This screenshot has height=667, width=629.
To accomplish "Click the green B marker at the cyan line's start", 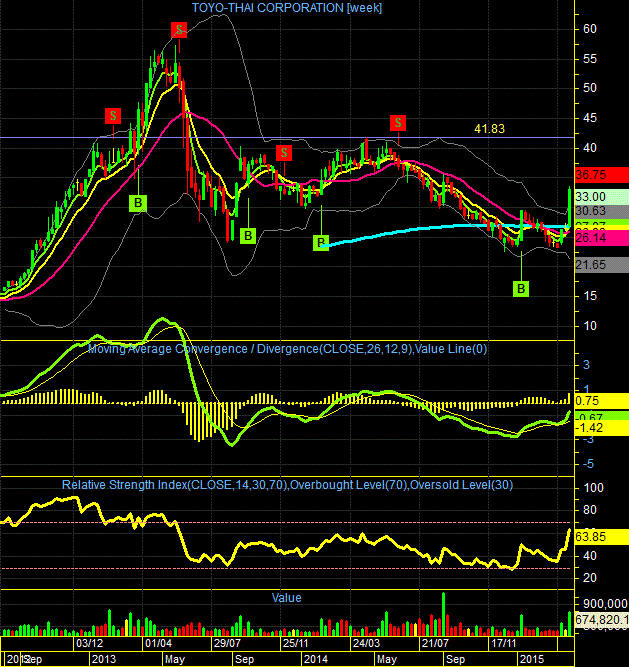I will click(x=321, y=242).
